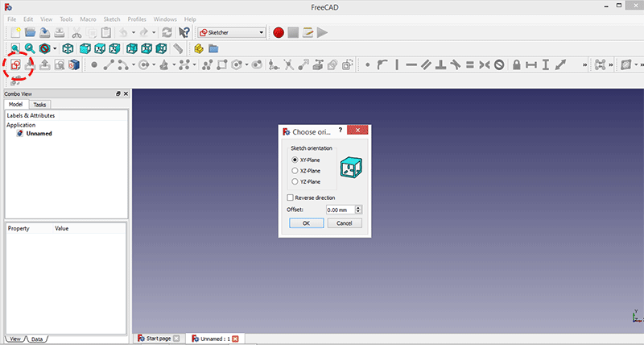Cut selection with the scissors icon
644x345 pixels.
(x=76, y=32)
